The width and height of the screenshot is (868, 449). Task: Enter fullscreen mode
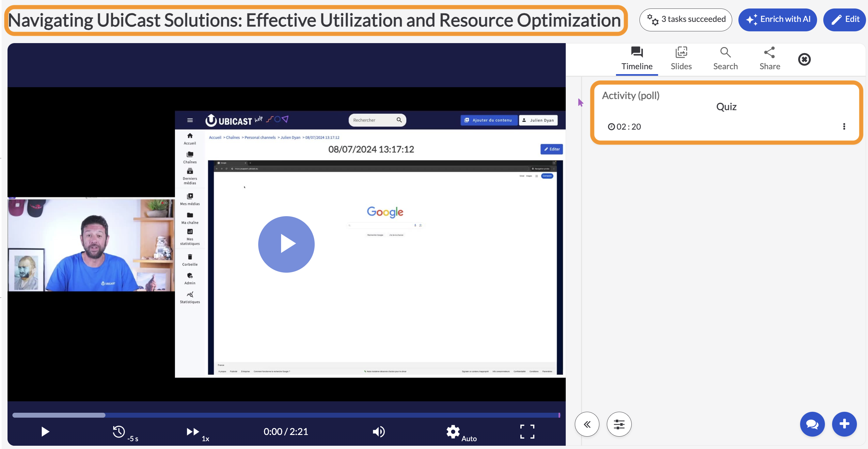tap(527, 431)
